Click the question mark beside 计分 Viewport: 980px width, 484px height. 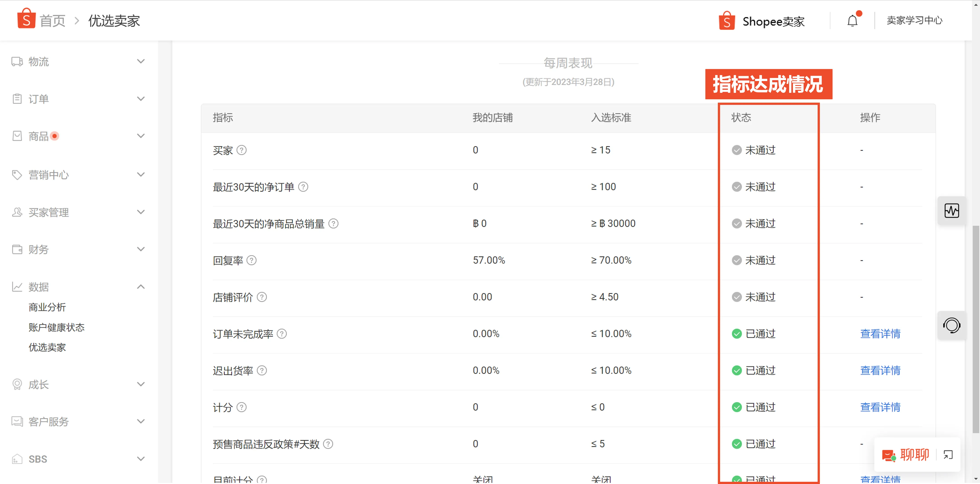click(242, 407)
